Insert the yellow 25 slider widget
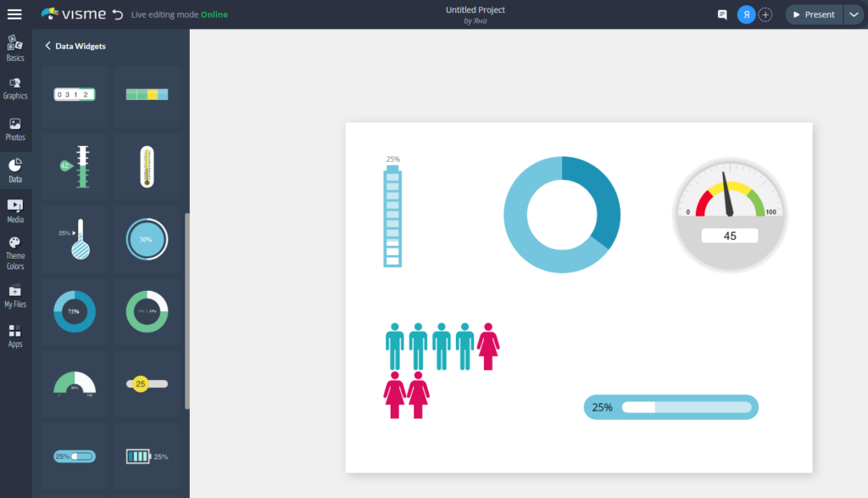The height and width of the screenshot is (498, 868). click(x=147, y=383)
